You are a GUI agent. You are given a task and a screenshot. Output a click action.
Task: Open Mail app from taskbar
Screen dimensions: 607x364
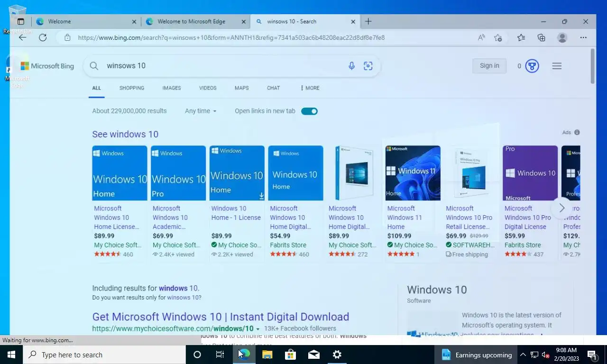(313, 355)
